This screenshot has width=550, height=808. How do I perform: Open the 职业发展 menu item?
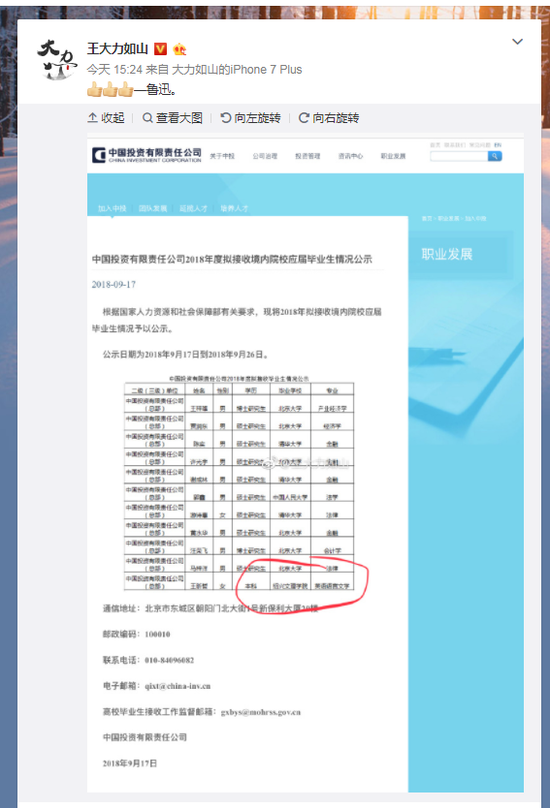pyautogui.click(x=393, y=156)
